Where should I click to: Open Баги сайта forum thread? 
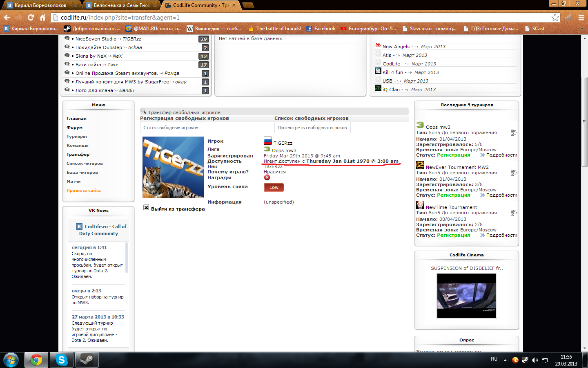tap(88, 65)
